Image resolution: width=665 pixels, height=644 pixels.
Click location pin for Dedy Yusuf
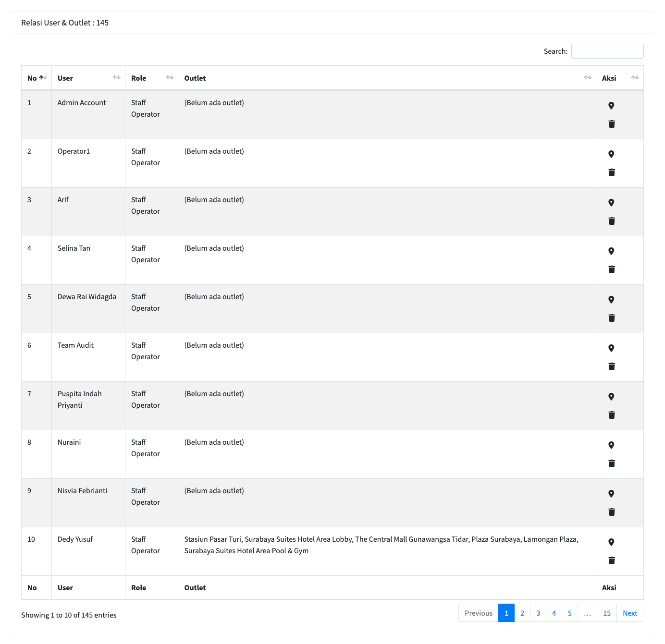[x=611, y=542]
